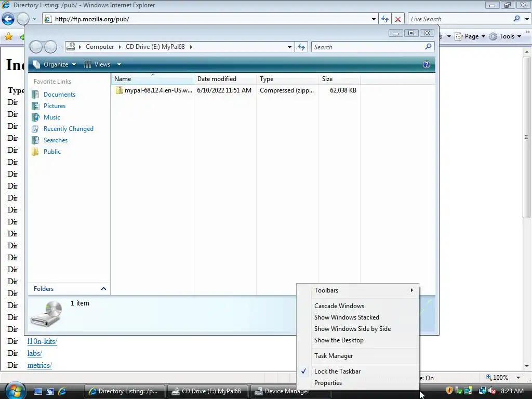Click the Views button in Explorer

point(97,64)
